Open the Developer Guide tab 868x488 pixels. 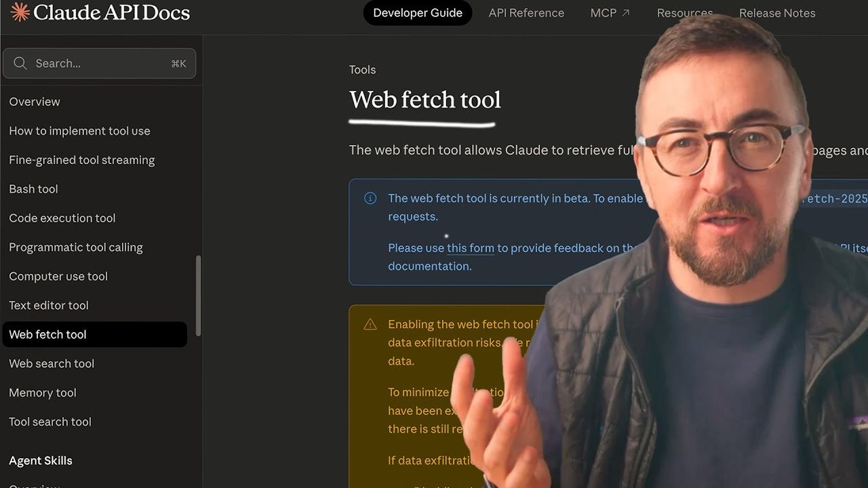coord(418,13)
